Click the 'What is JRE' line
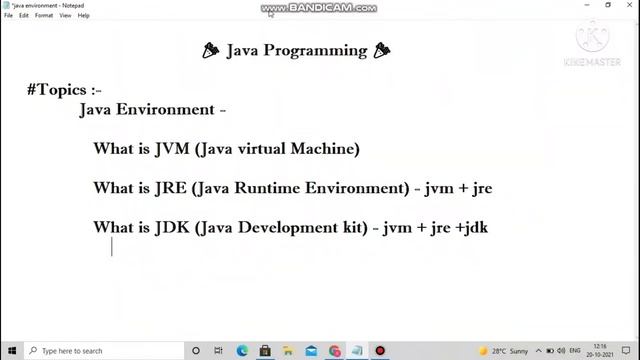This screenshot has width=640, height=360. click(x=293, y=189)
